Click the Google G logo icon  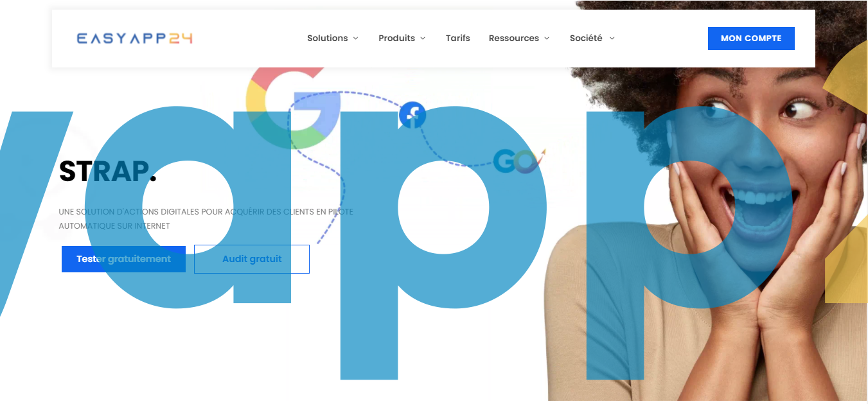[x=293, y=107]
